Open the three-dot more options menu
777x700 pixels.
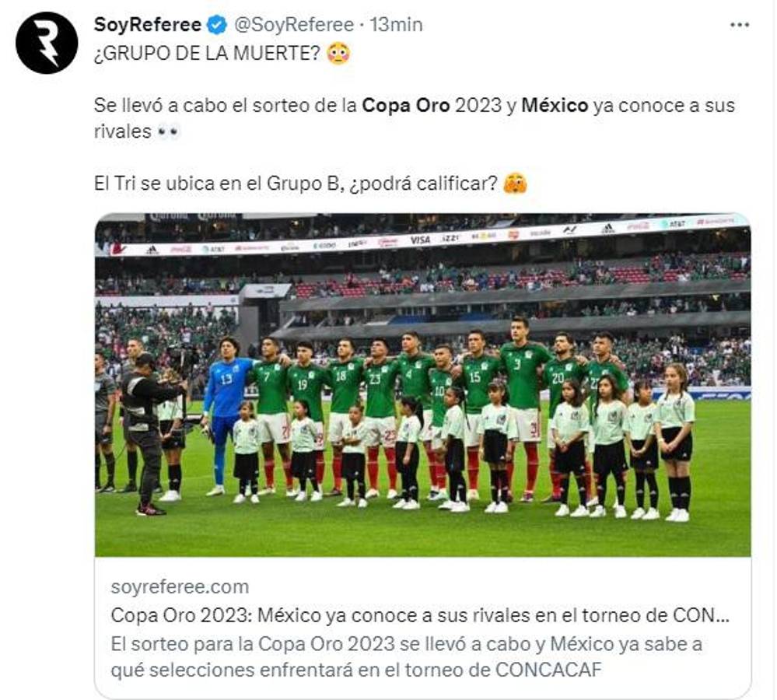pos(740,25)
